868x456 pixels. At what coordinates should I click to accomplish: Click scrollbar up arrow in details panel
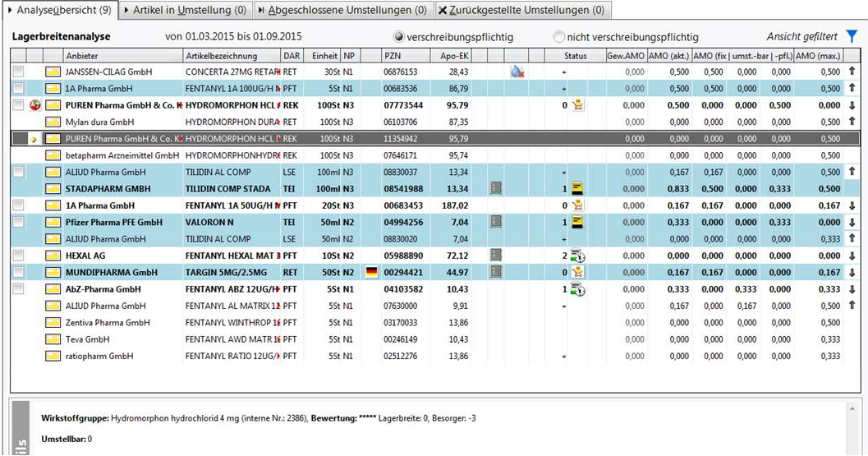tap(852, 409)
